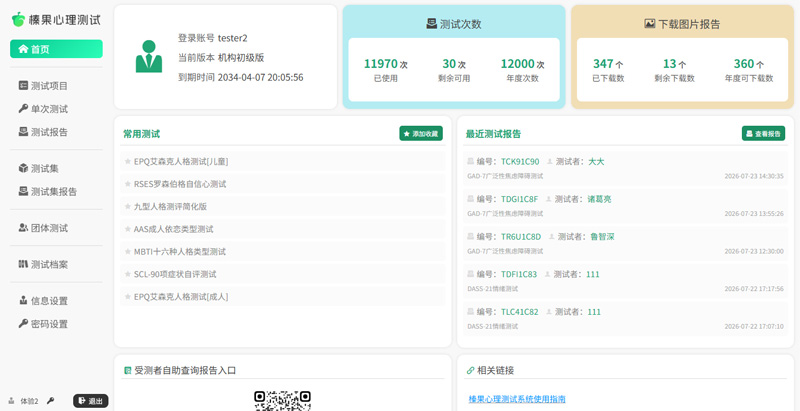
Task: Click star icon beside SCL-90项症状自评测试
Action: (x=128, y=274)
